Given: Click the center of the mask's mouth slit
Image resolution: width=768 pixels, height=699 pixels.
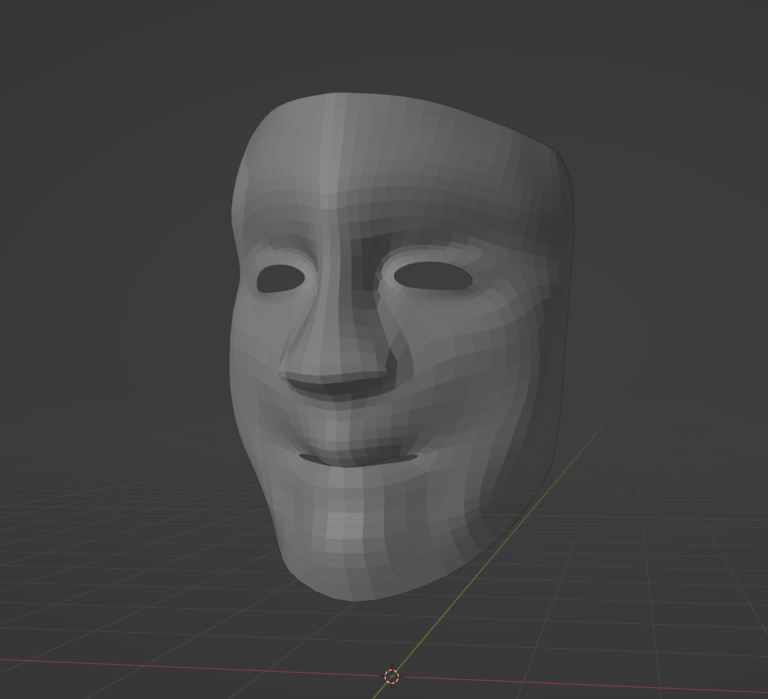Looking at the screenshot, I should click(x=357, y=461).
